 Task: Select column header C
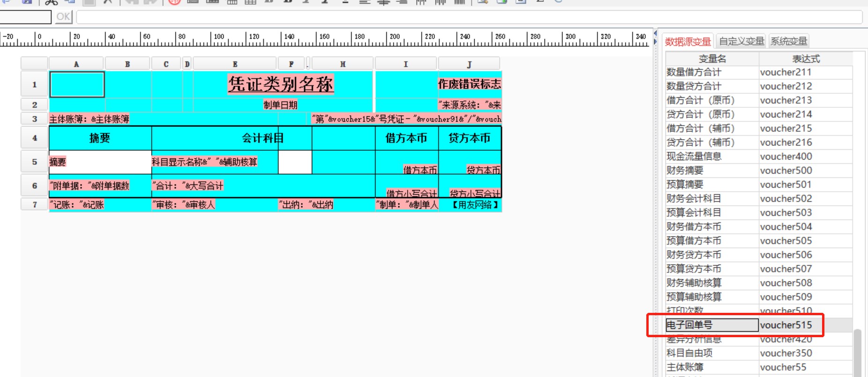[166, 64]
